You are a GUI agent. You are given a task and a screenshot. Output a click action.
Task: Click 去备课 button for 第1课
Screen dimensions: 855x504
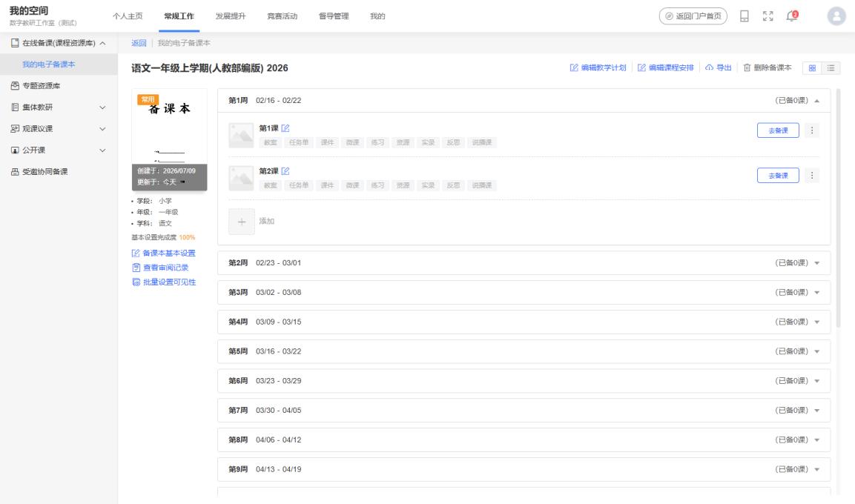(x=778, y=130)
